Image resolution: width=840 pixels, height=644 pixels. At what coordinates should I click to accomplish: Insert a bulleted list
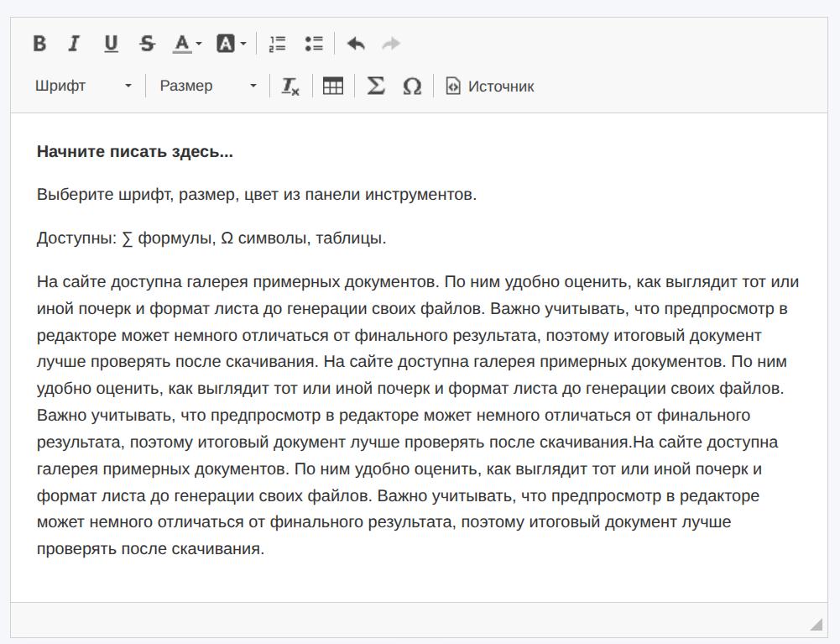click(x=315, y=43)
